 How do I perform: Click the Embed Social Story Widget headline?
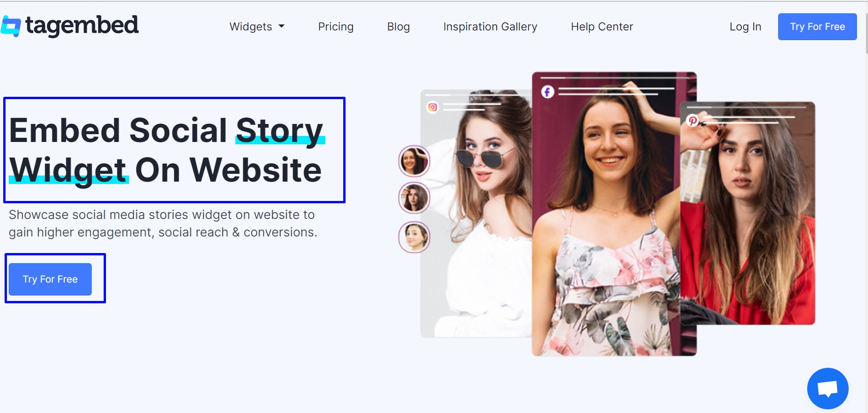(166, 150)
